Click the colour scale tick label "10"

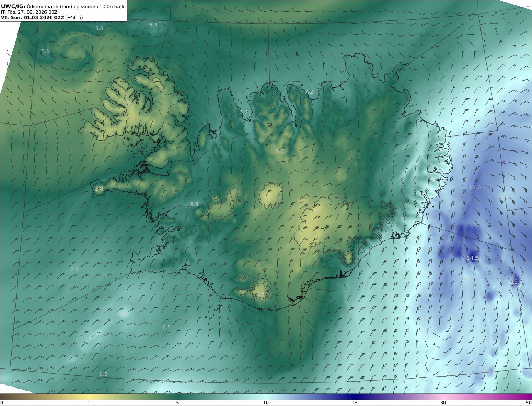(x=266, y=403)
